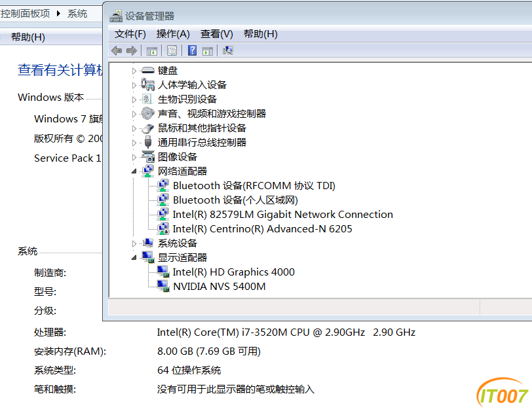The image size is (532, 411).
Task: Open the 文件(F) menu
Action: pos(130,34)
